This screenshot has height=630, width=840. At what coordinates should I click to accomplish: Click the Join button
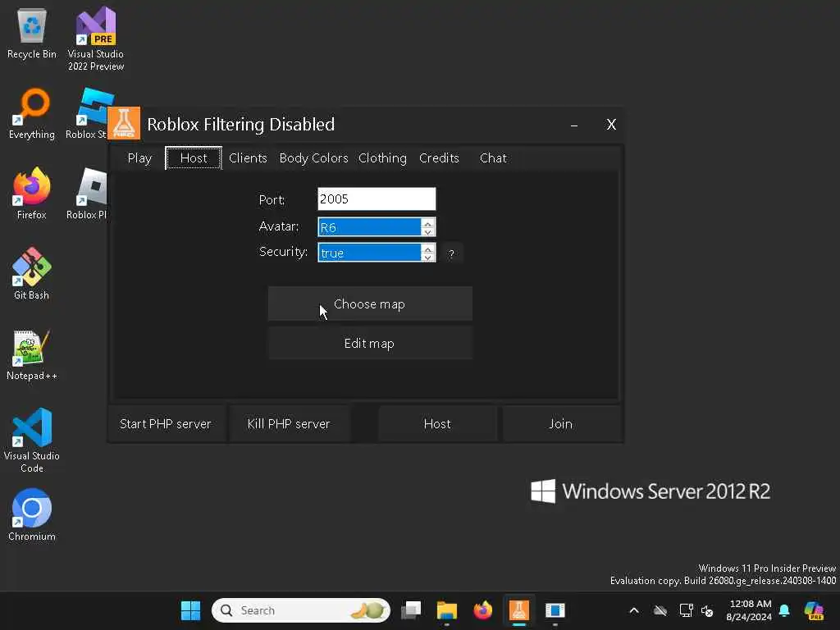(x=561, y=424)
